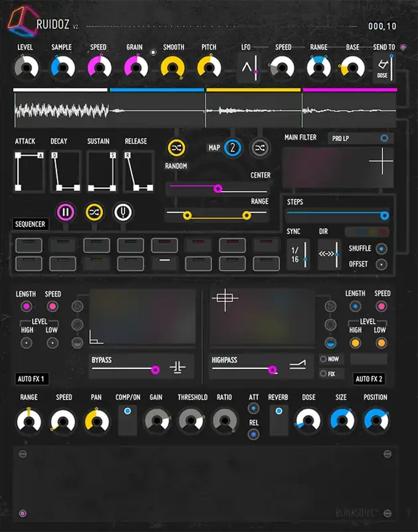
Task: Enable the FIX radio option
Action: click(323, 374)
